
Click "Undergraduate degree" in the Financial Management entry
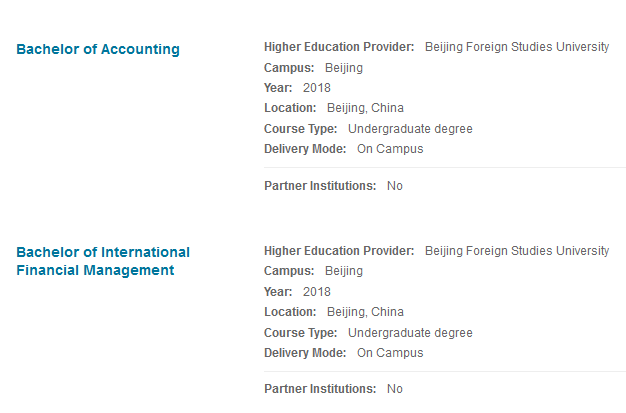click(410, 333)
